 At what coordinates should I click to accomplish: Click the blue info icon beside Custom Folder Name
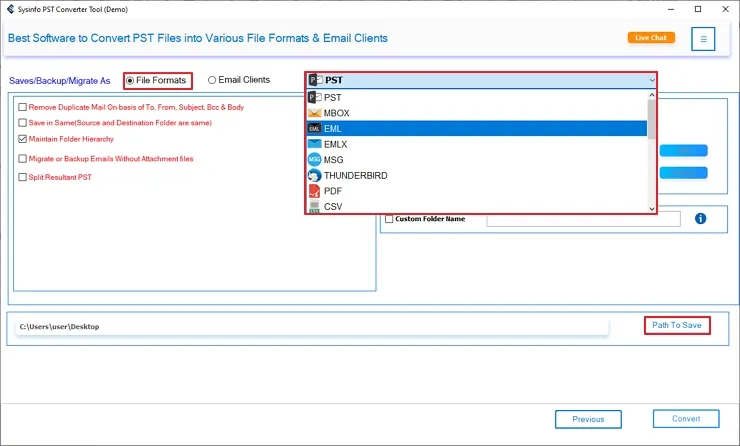(700, 219)
